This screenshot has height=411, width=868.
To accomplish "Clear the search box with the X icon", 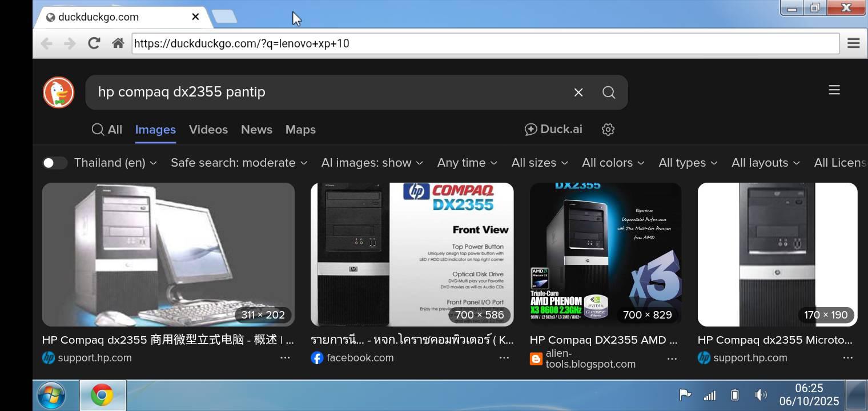I will click(578, 92).
